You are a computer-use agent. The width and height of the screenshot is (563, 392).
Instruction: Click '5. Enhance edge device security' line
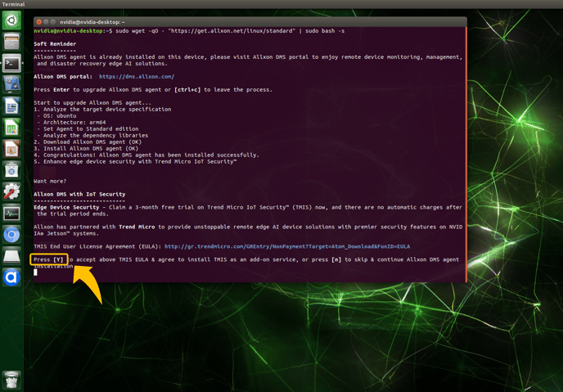click(135, 161)
